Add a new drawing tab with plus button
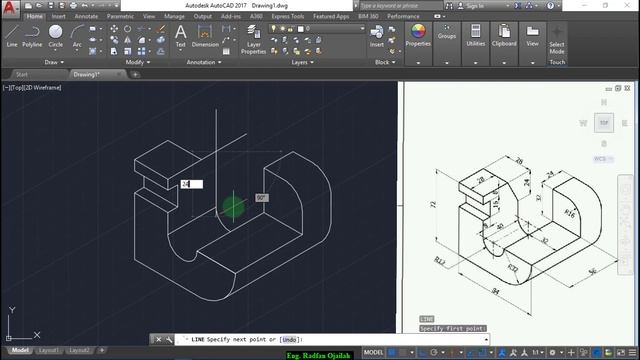Screen dimensions: 640x360 [x=135, y=75]
